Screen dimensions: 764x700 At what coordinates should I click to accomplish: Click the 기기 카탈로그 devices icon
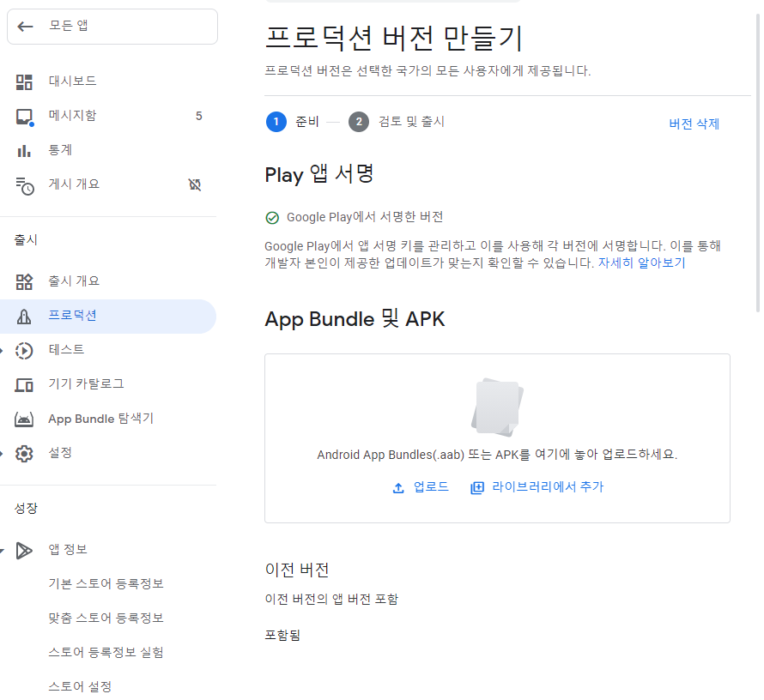click(24, 385)
